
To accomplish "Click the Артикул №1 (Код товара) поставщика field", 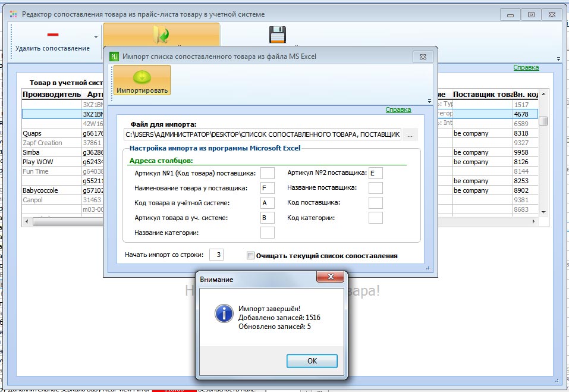I will coord(268,173).
